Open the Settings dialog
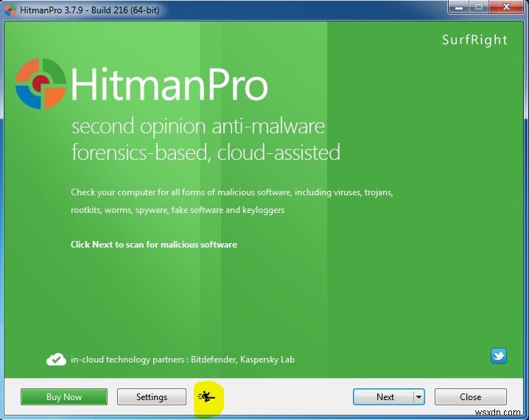The height and width of the screenshot is (420, 529). (x=152, y=396)
